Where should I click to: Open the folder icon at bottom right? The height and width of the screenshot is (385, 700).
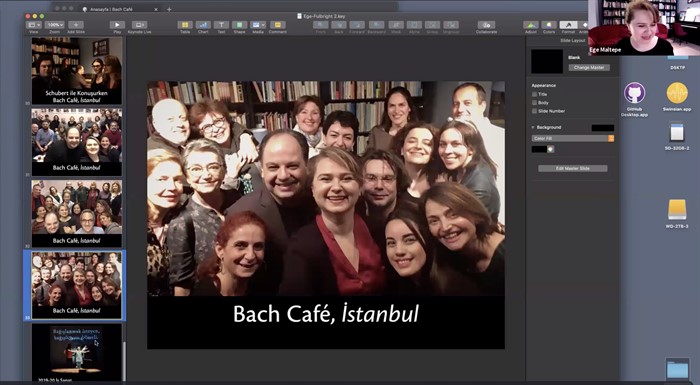pos(677,369)
